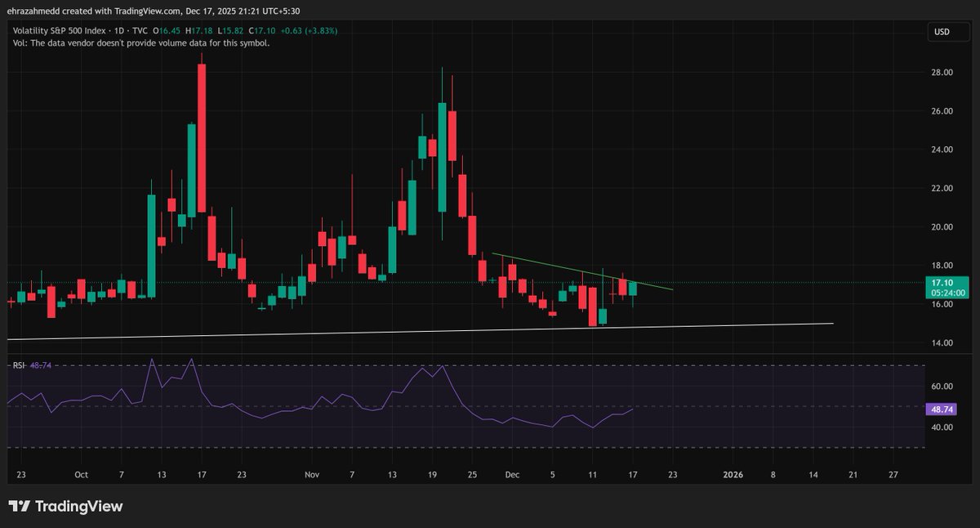The width and height of the screenshot is (980, 528).
Task: Click the 27 date label on time axis
Action: pyautogui.click(x=893, y=474)
